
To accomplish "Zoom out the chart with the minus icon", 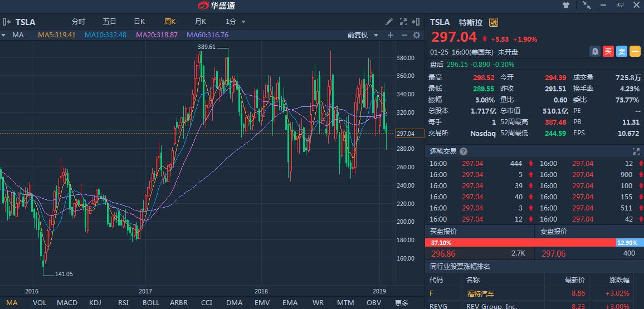I will point(404,35).
